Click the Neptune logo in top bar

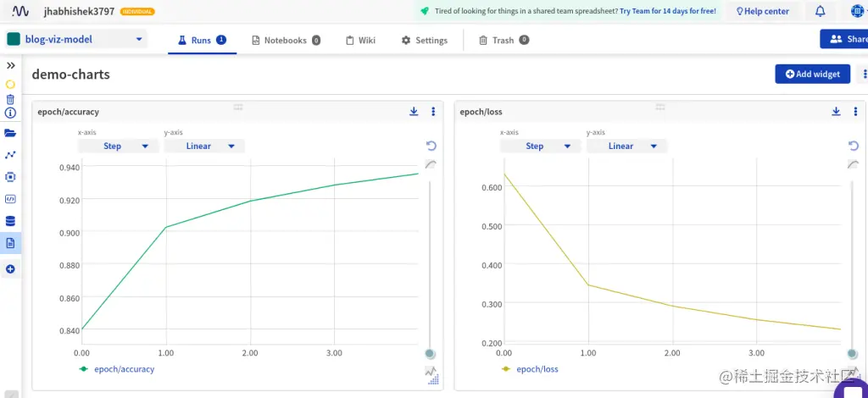tap(21, 11)
